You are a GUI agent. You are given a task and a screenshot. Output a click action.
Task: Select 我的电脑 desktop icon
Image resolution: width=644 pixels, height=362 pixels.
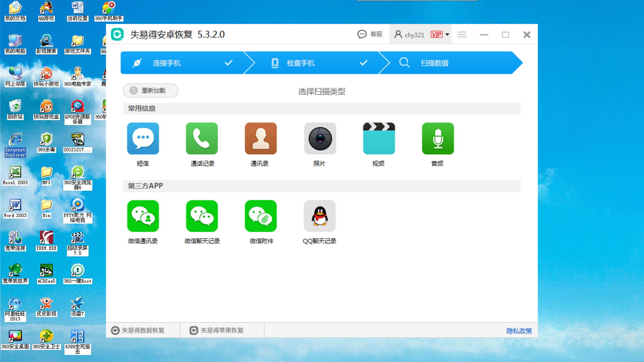(15, 44)
